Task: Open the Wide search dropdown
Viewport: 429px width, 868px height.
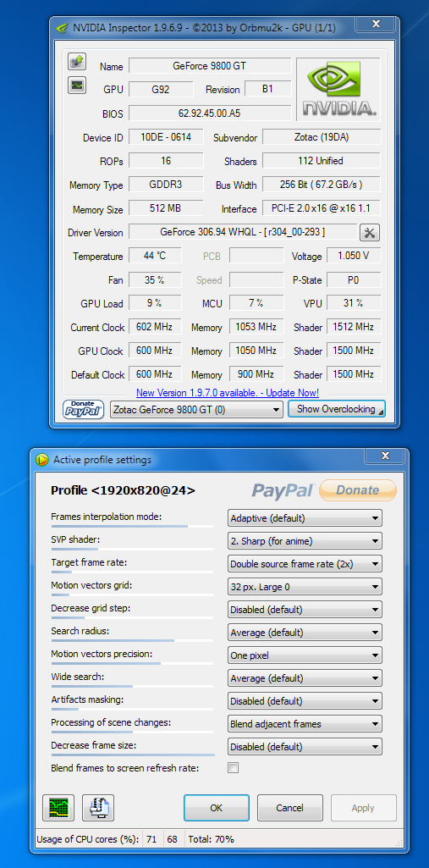Action: click(x=305, y=678)
